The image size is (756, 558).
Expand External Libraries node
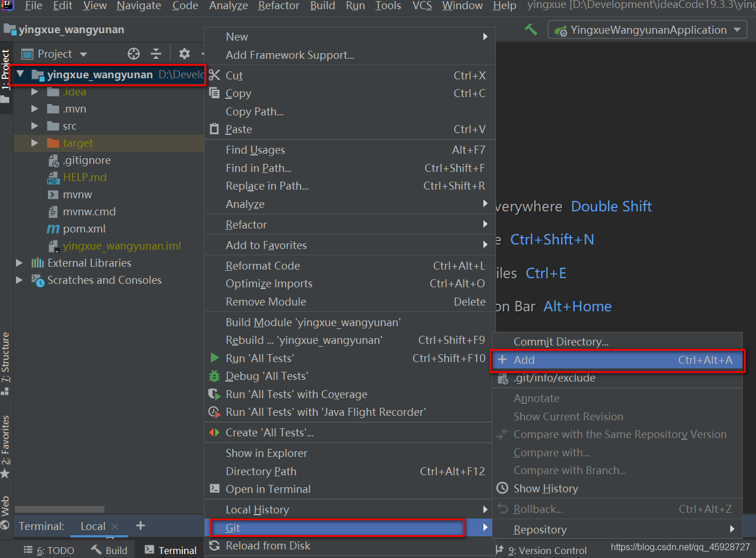(x=19, y=263)
